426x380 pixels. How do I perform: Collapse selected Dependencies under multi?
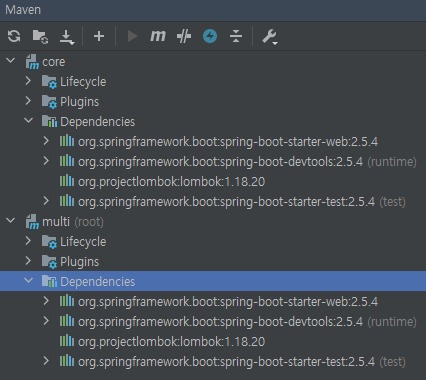tap(29, 281)
